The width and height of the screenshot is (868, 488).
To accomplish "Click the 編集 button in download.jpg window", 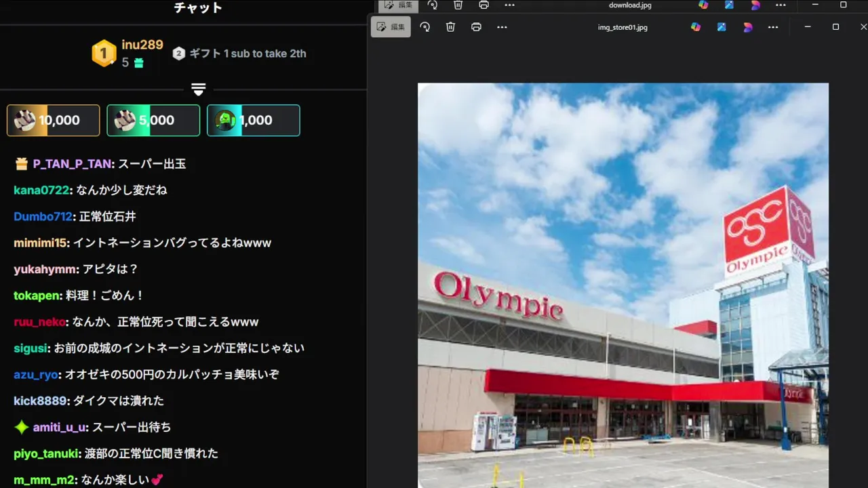I will click(398, 5).
